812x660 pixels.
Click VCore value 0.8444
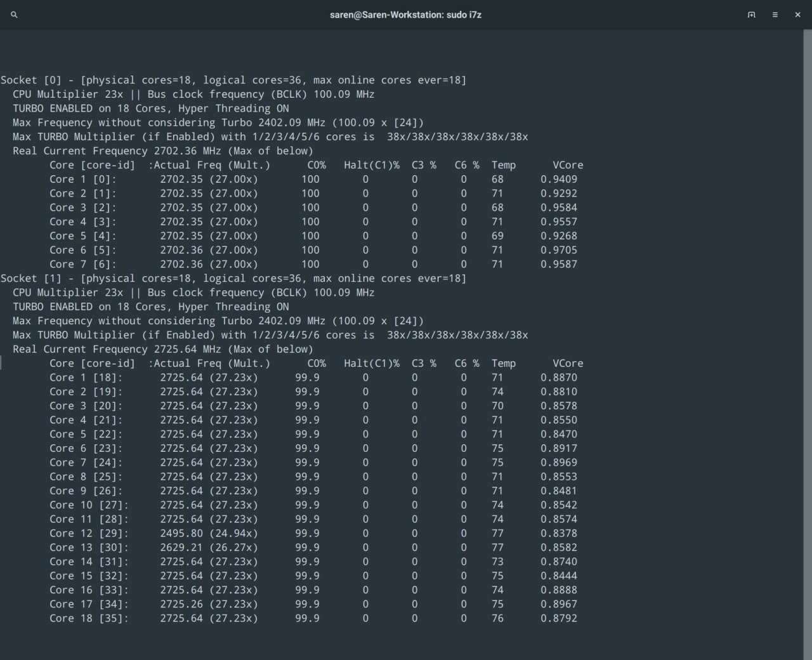click(559, 576)
